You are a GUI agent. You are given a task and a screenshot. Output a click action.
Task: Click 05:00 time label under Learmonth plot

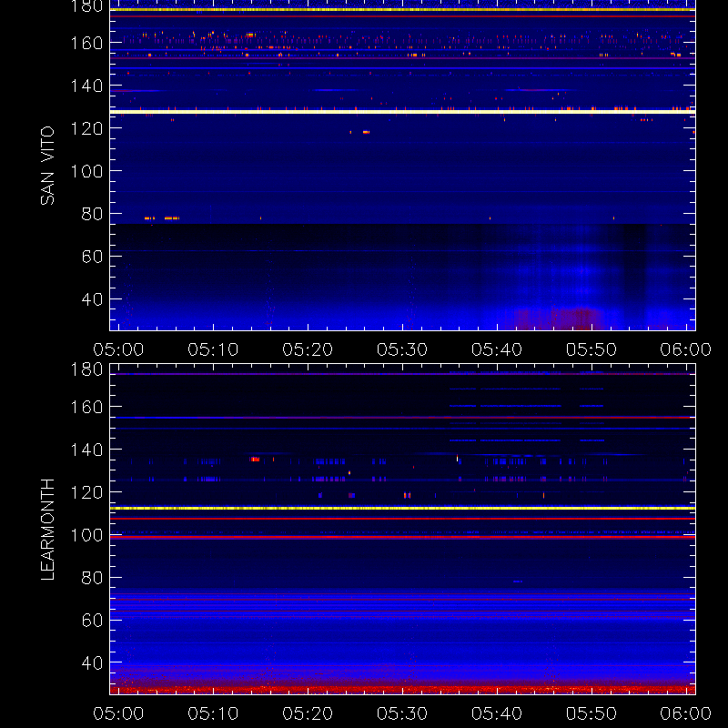pyautogui.click(x=118, y=713)
